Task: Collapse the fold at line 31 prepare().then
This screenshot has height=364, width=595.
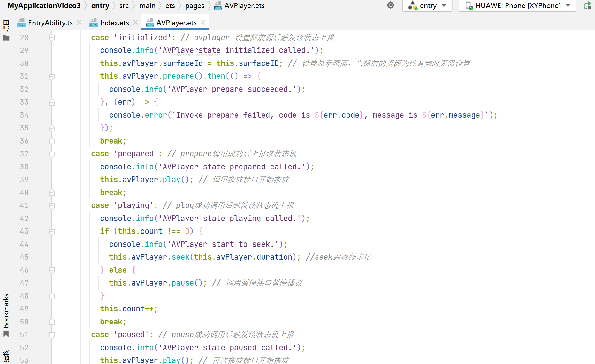Action: tap(52, 77)
